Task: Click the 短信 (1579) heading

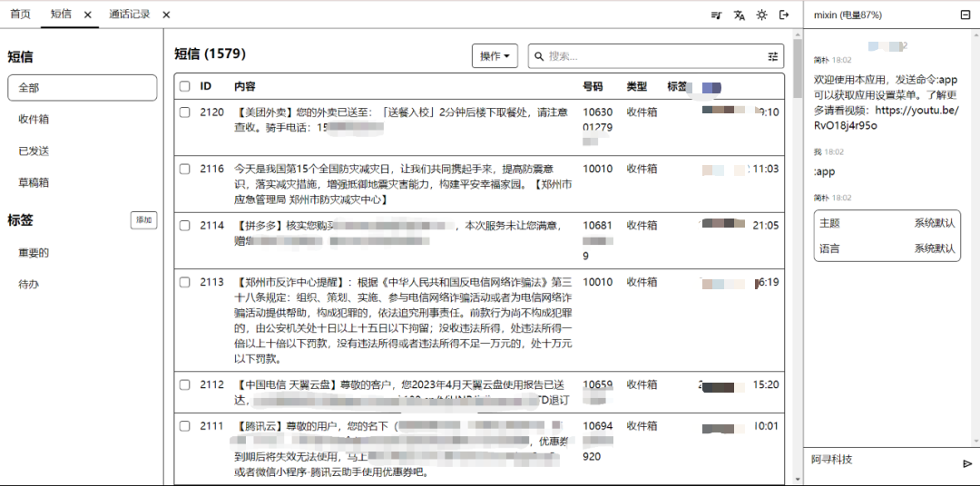Action: (x=210, y=53)
